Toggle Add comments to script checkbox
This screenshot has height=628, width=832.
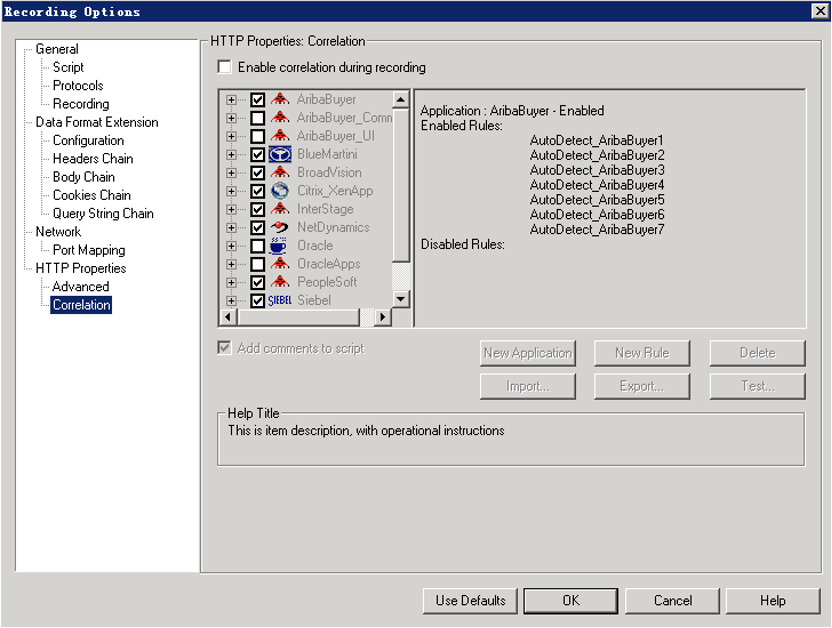(x=224, y=348)
